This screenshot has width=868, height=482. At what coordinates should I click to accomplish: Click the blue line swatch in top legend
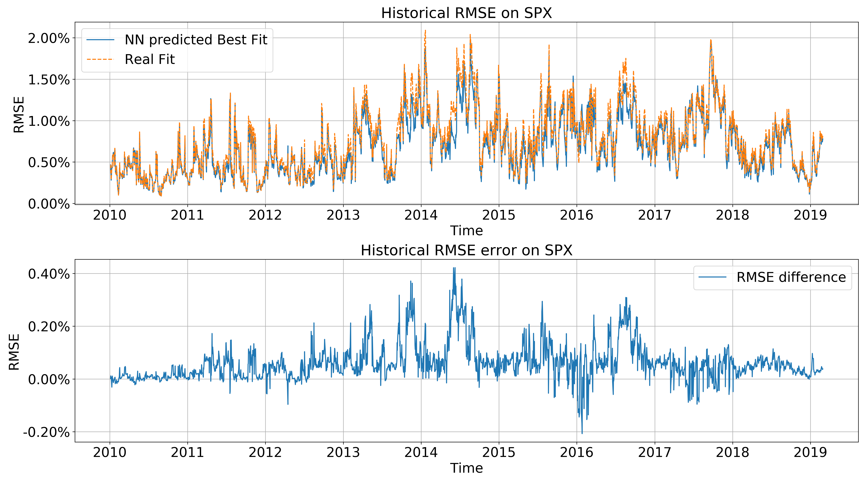tap(100, 40)
